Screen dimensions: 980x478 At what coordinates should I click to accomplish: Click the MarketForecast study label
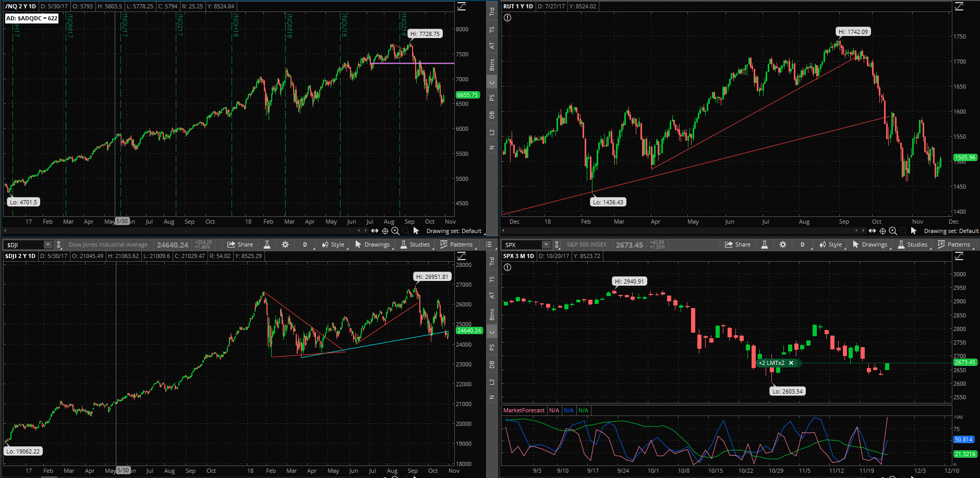(x=524, y=410)
